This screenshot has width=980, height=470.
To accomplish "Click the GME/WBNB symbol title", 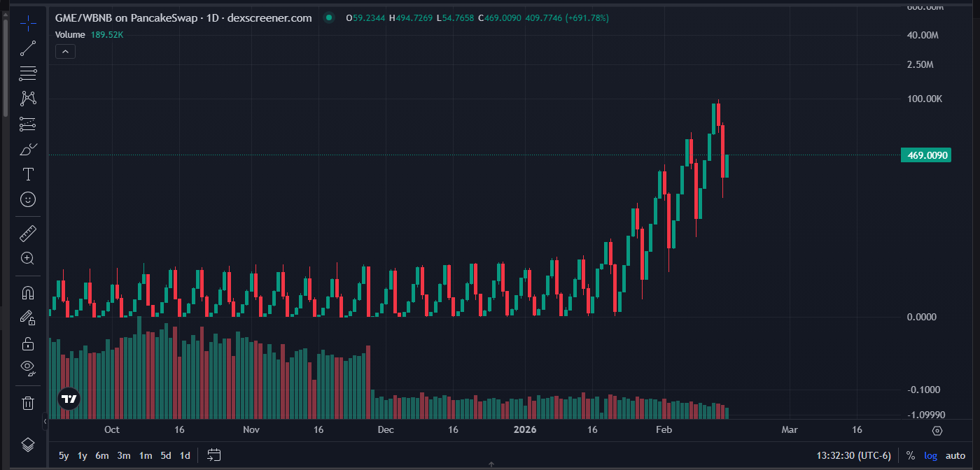I will tap(183, 18).
